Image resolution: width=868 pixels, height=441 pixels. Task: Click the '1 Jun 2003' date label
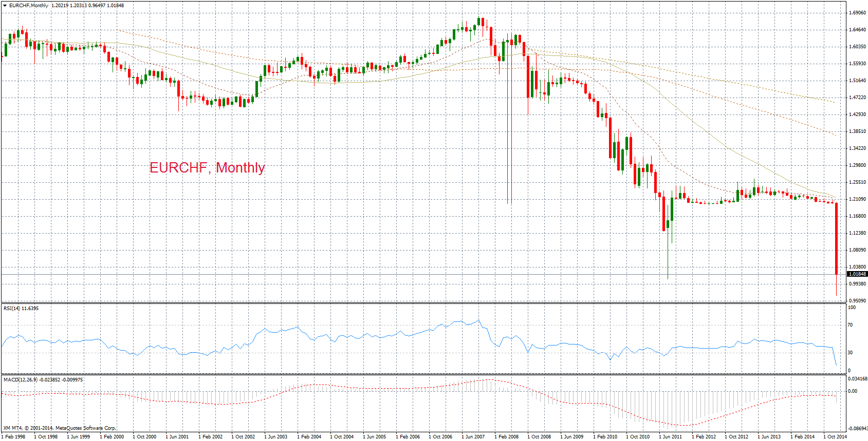(276, 436)
